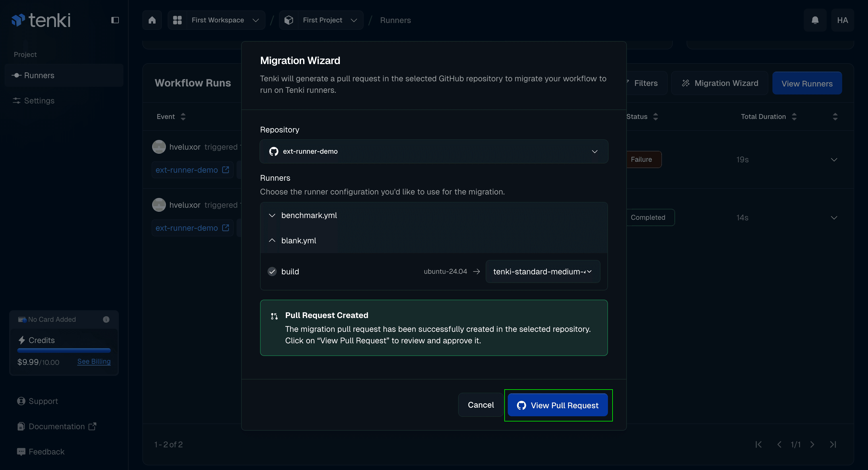Open First Workspace dropdown
The image size is (868, 470).
click(217, 20)
